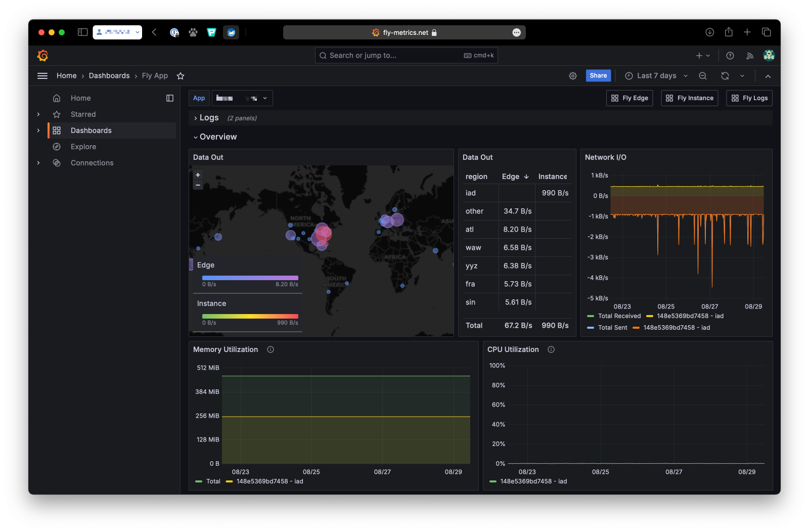809x532 pixels.
Task: Toggle the hamburger navigation menu
Action: [42, 76]
